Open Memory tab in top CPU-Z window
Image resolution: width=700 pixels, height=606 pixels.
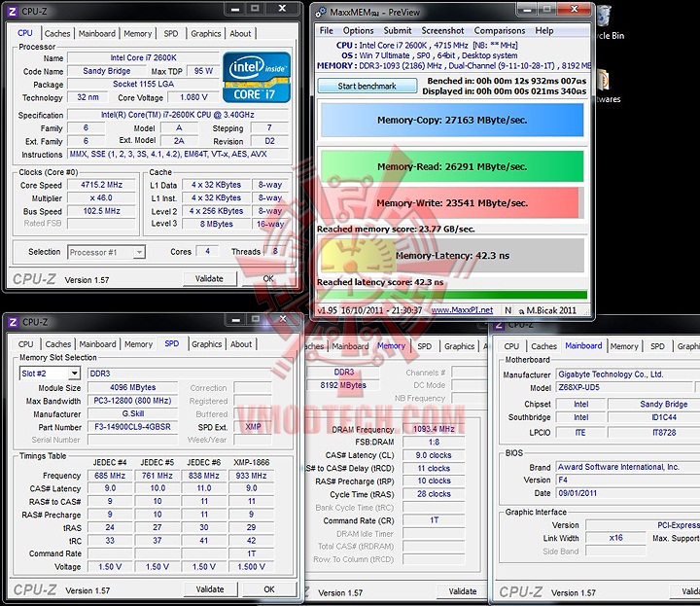(137, 33)
